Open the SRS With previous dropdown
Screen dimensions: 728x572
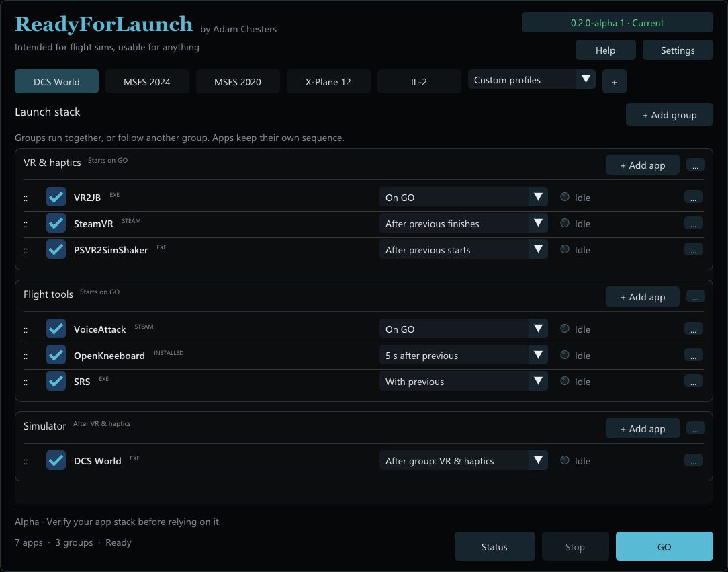[x=463, y=382]
